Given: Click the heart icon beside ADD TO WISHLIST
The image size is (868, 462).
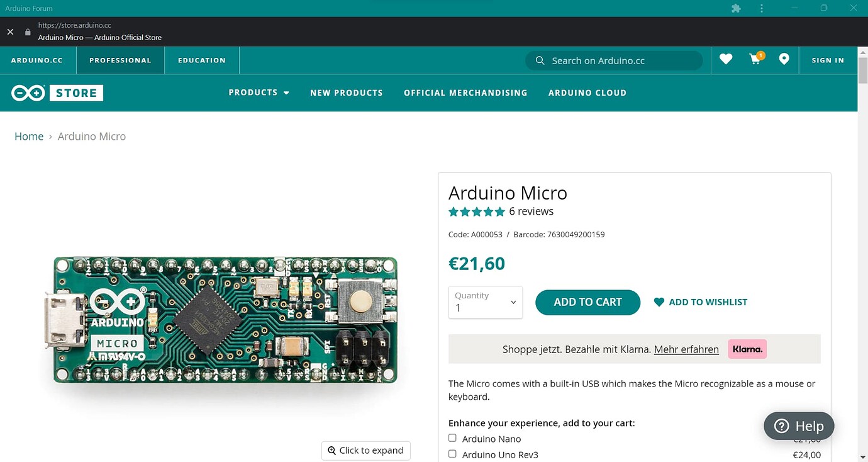Looking at the screenshot, I should coord(658,302).
